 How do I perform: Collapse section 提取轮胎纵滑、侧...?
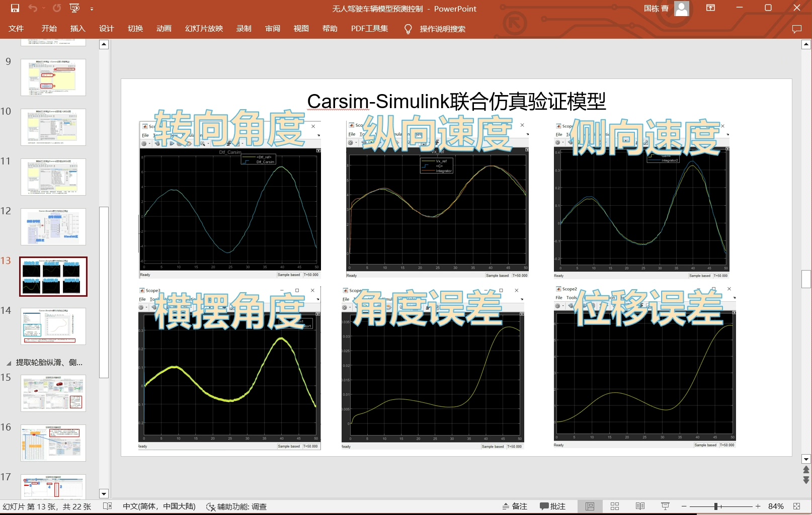[9, 363]
